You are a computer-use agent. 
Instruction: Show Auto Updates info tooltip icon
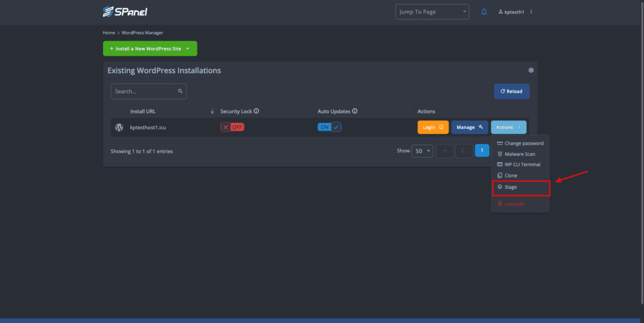tap(355, 111)
